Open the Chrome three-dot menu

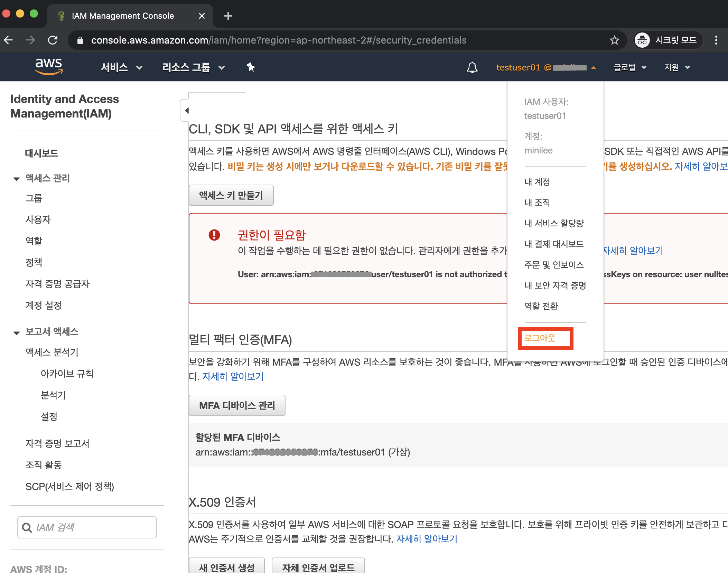click(x=716, y=40)
